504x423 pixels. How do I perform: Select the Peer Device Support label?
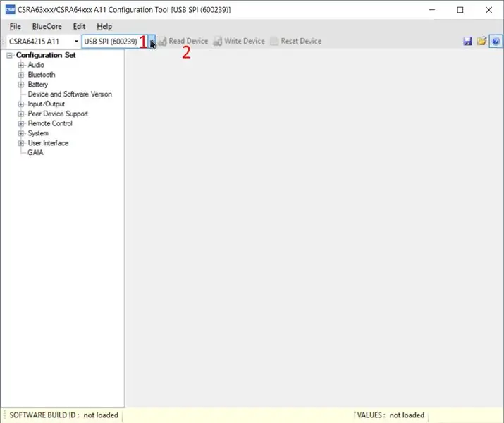[x=58, y=114]
